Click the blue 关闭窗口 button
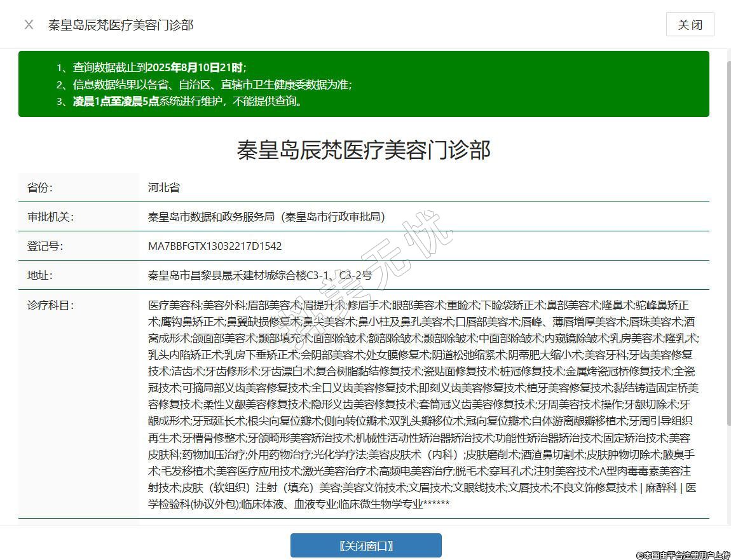The height and width of the screenshot is (560, 731). point(365,545)
